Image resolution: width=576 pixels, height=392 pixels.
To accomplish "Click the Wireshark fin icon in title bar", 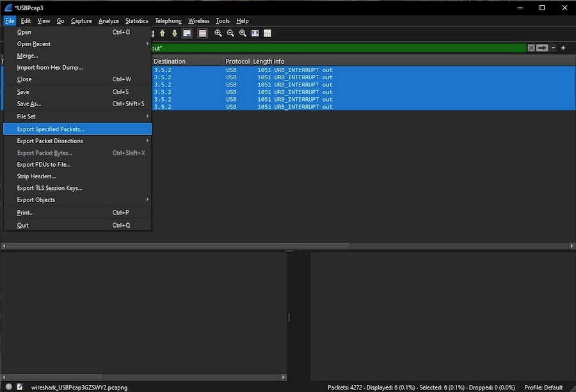I will [8, 8].
